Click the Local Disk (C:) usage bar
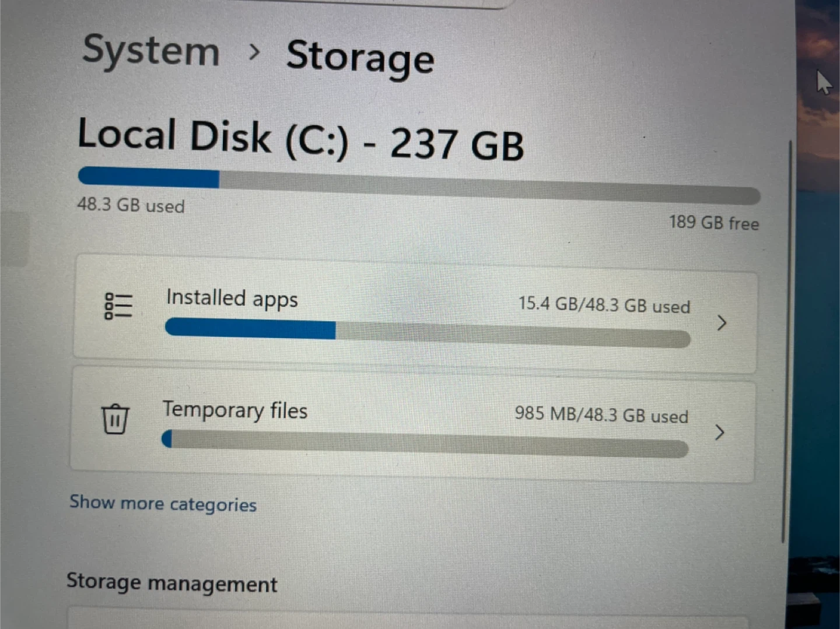Viewport: 840px width, 629px height. pyautogui.click(x=419, y=186)
